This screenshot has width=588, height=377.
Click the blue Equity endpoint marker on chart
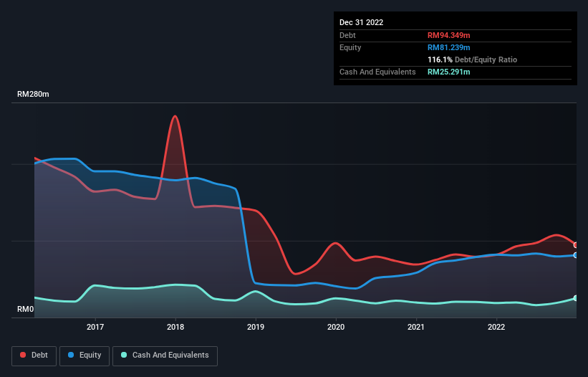[576, 255]
